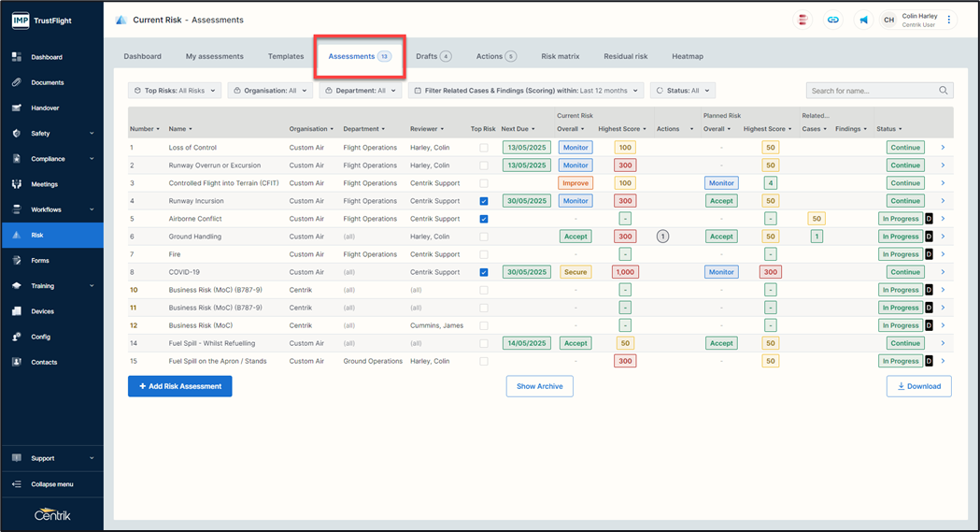
Task: Click the Show Archive button
Action: [540, 386]
